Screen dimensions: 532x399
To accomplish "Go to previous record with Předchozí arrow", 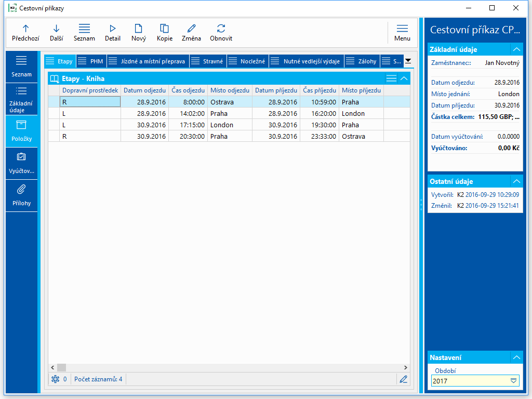I will point(25,33).
